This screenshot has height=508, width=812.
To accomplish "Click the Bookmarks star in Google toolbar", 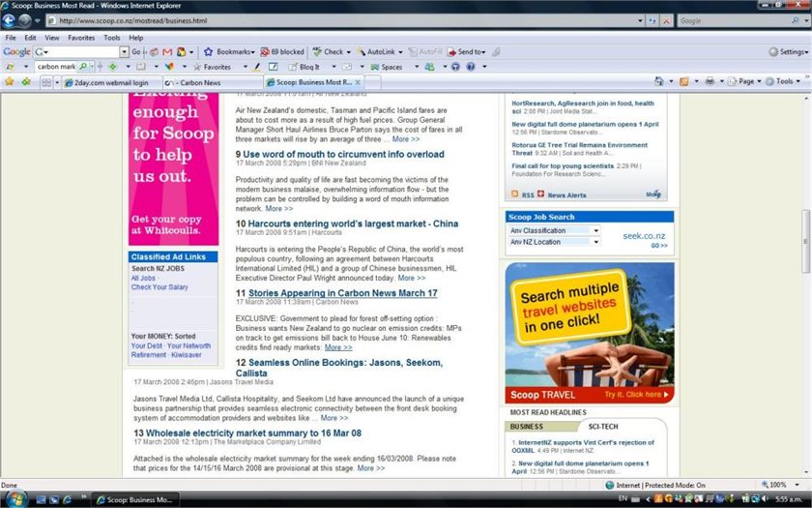I will [x=209, y=52].
